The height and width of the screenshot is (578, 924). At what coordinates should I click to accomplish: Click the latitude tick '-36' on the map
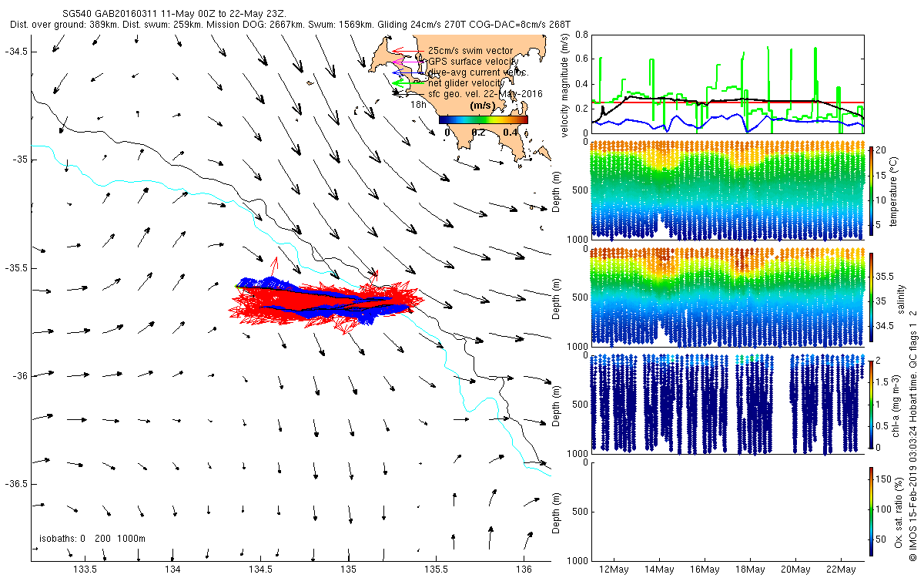[19, 375]
